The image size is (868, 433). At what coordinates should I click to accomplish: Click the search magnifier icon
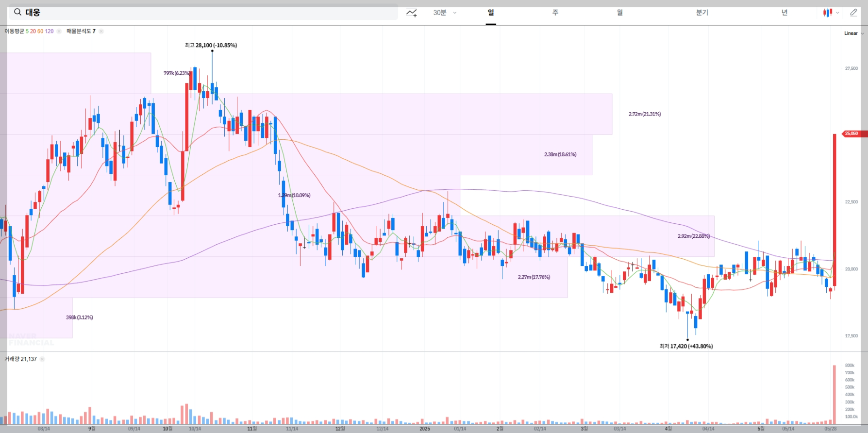17,12
